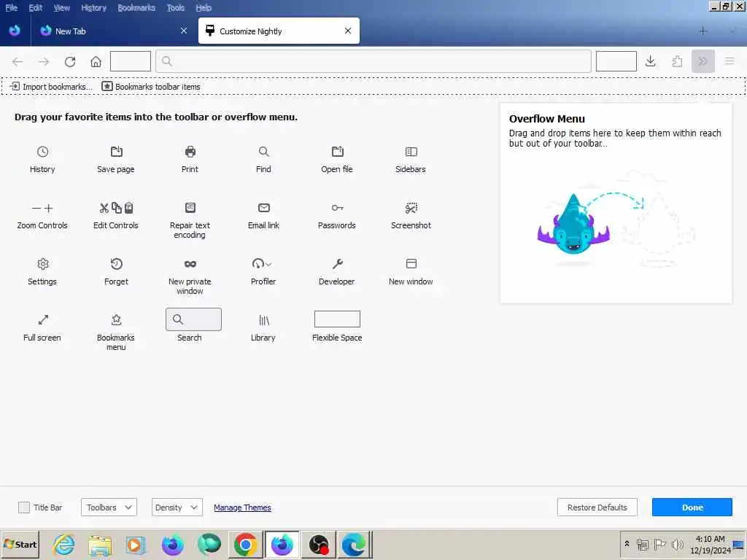Open the Windows Start button

pyautogui.click(x=20, y=544)
